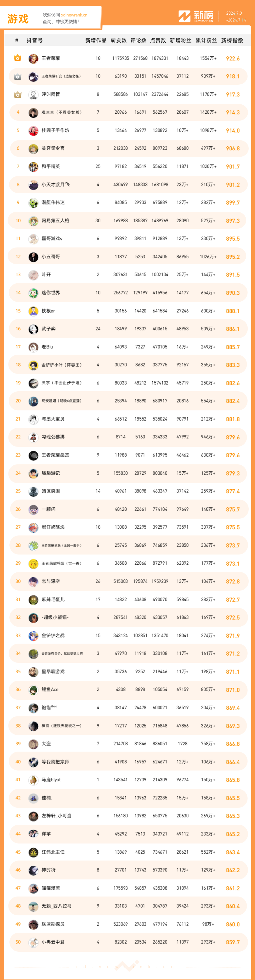
Task: Select the 新增粉丝 column header
Action: [180, 40]
